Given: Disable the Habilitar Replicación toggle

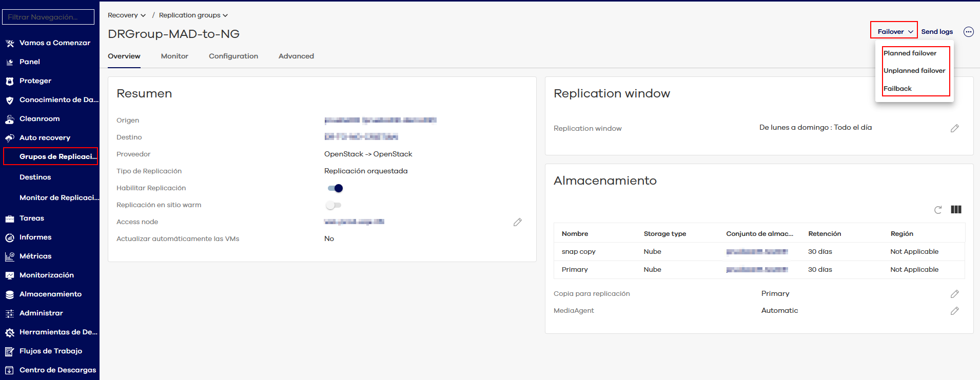Looking at the screenshot, I should click(x=335, y=188).
